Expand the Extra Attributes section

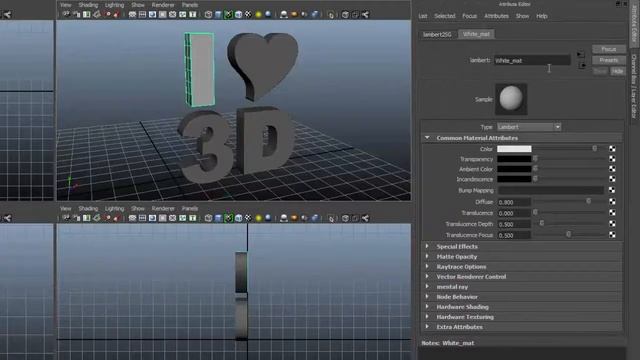tap(427, 327)
